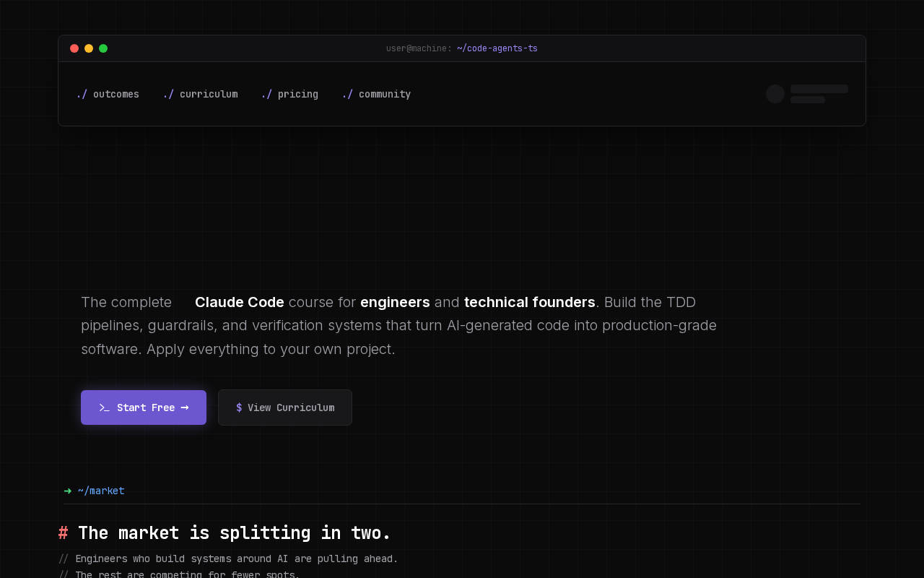
Task: Open the ./pricing nav link
Action: pos(289,94)
